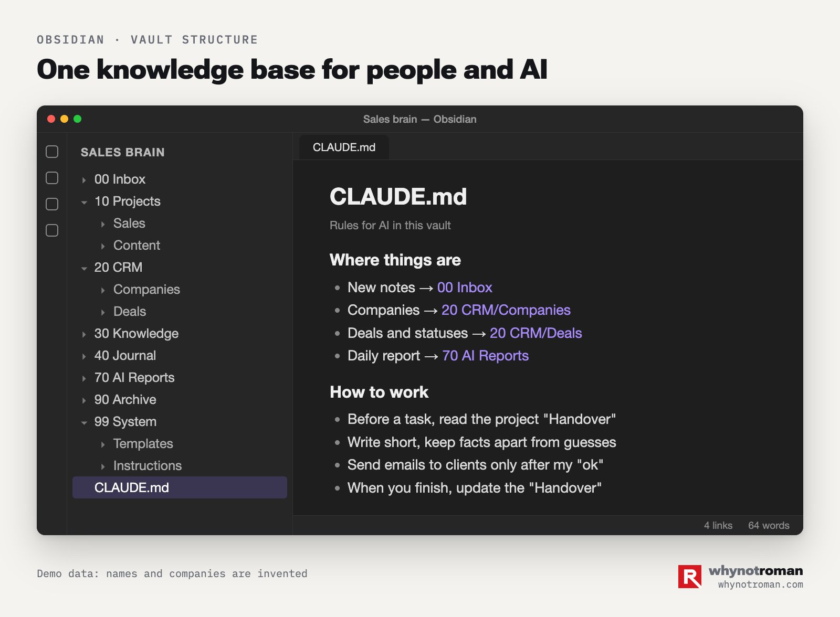840x617 pixels.
Task: Click the "Where things are" heading
Action: click(395, 260)
